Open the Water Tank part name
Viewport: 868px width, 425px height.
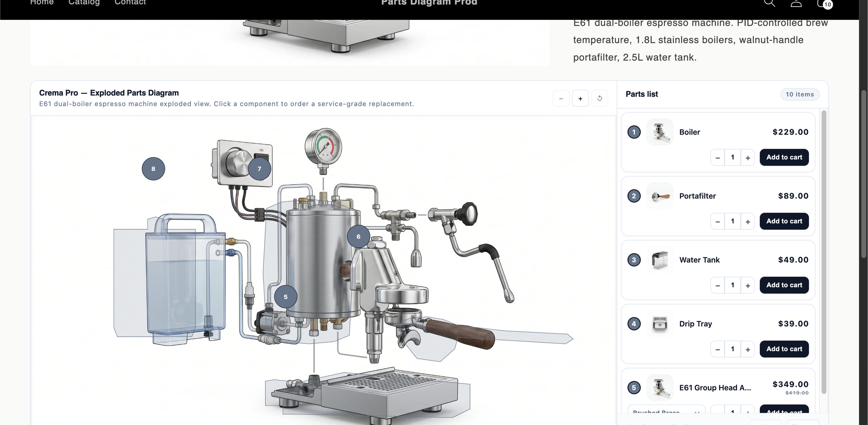pos(699,260)
